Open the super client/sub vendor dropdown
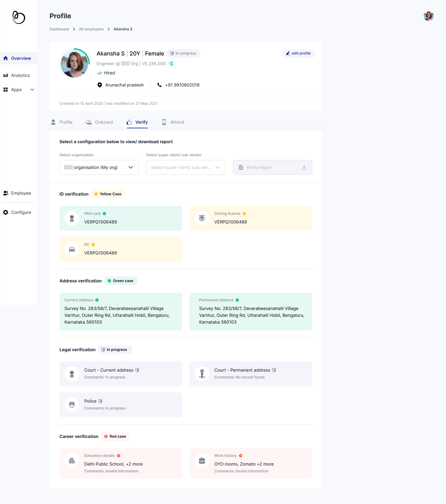The image size is (446, 504). click(x=186, y=167)
